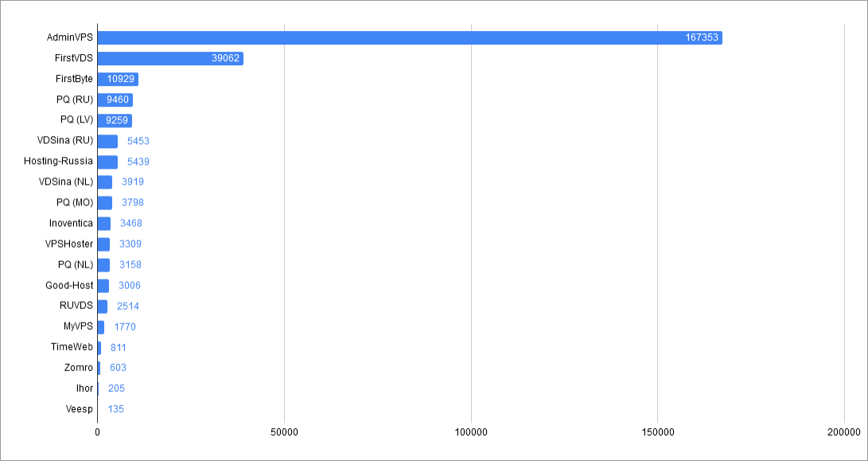Select the RUVDS label
This screenshot has width=868, height=461.
click(76, 306)
